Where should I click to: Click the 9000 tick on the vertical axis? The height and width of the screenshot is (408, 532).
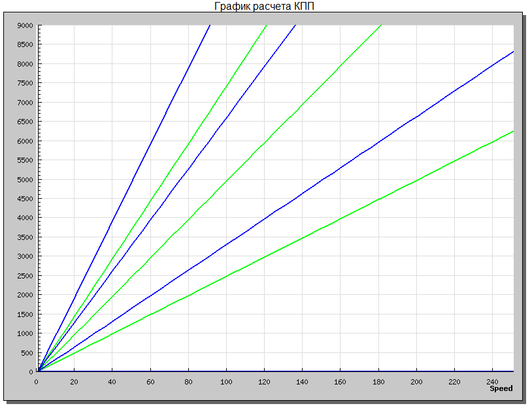point(25,25)
